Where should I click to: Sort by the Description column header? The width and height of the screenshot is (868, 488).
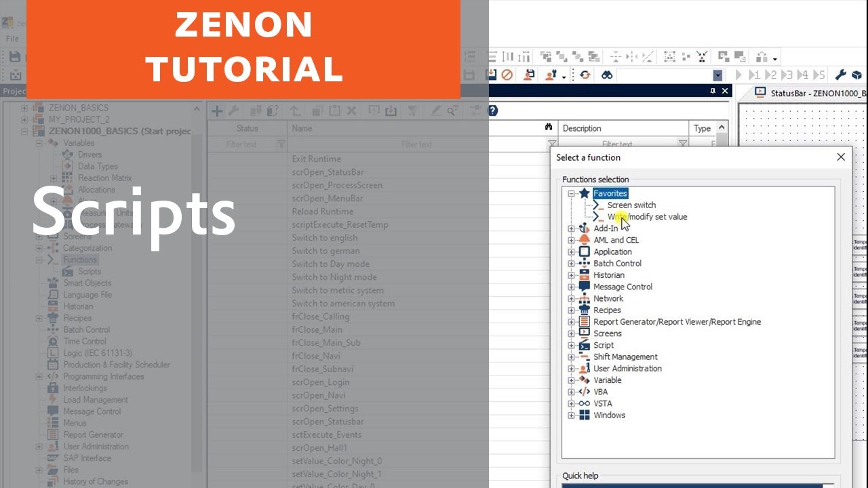(x=623, y=128)
